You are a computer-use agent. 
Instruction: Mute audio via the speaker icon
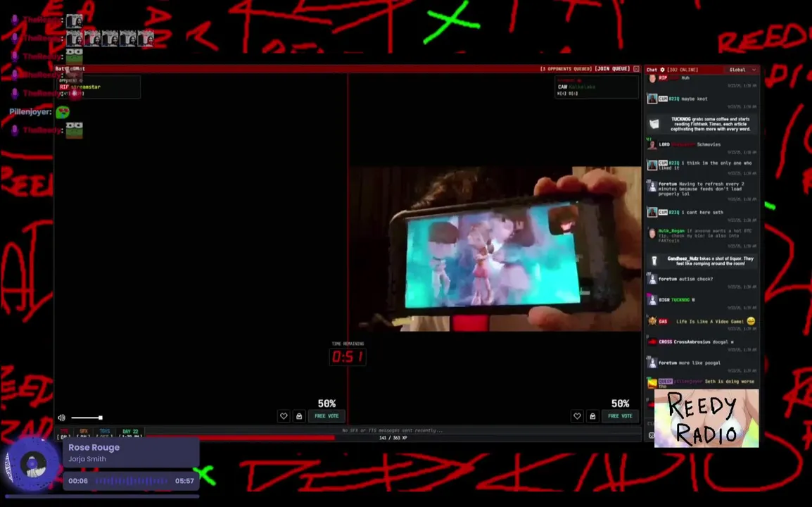click(62, 418)
